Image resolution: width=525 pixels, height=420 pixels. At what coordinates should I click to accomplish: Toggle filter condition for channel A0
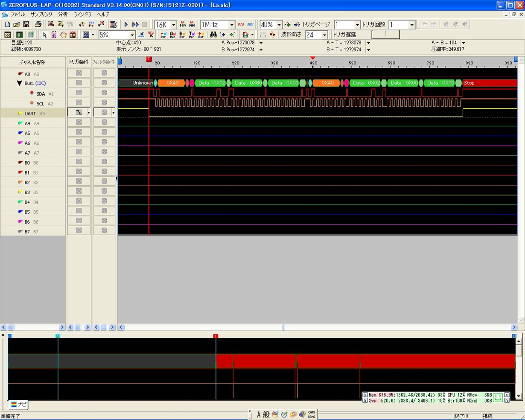pyautogui.click(x=104, y=73)
